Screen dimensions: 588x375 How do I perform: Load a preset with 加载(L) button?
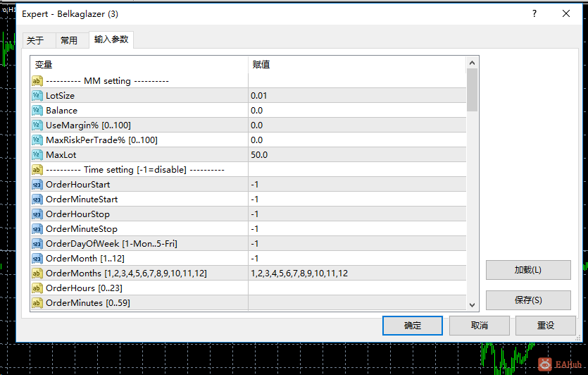tap(528, 270)
